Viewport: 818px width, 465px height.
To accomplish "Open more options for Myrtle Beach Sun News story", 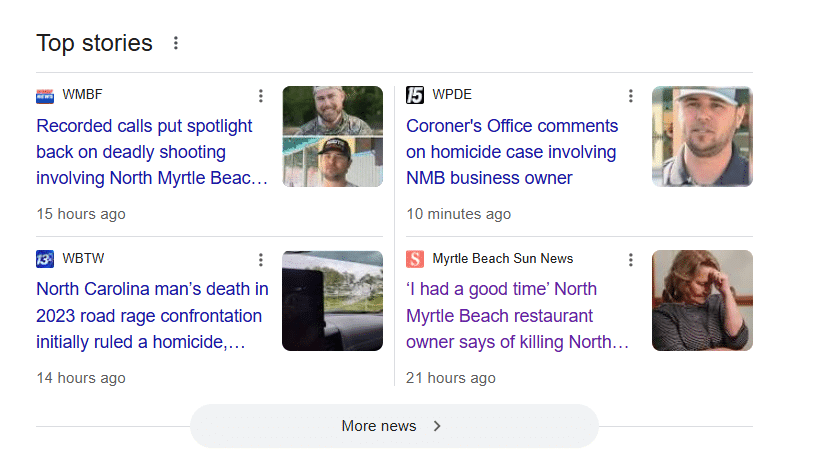I will [x=631, y=259].
